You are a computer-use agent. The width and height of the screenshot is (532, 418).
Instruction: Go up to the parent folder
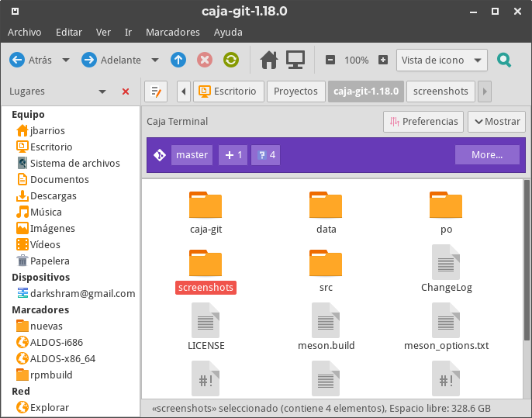click(x=178, y=60)
